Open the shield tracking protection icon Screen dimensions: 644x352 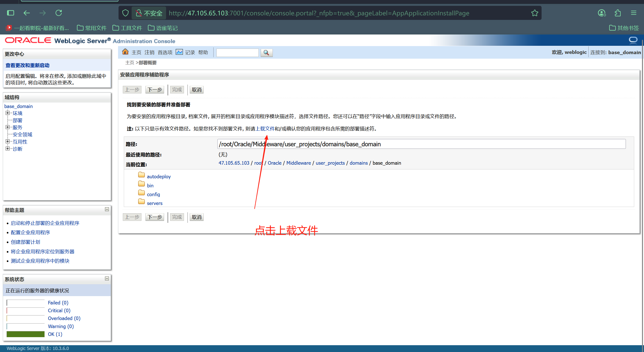pos(125,13)
